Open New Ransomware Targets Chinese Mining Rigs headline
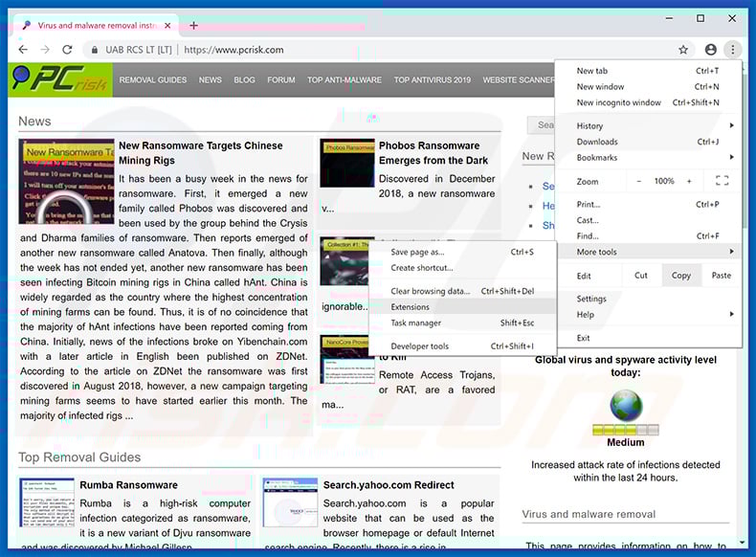The width and height of the screenshot is (756, 557). (x=201, y=153)
